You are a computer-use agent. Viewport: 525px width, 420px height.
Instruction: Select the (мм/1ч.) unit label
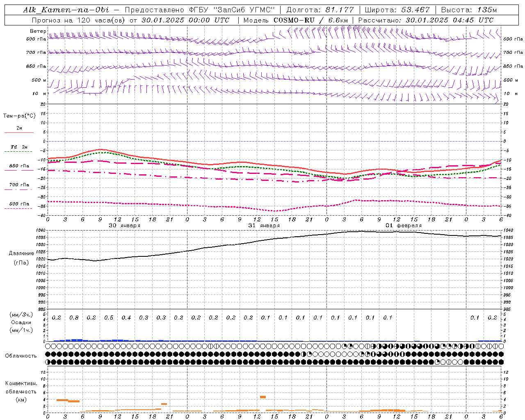point(21,330)
